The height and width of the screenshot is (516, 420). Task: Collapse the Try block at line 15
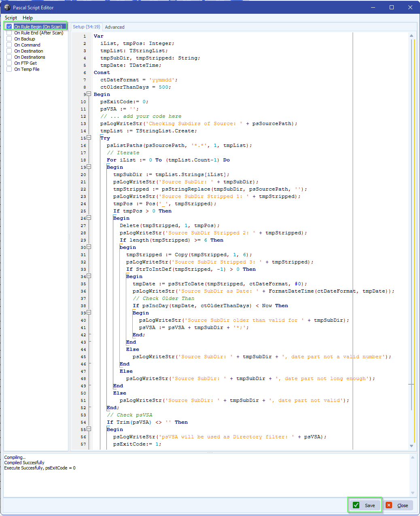point(89,138)
